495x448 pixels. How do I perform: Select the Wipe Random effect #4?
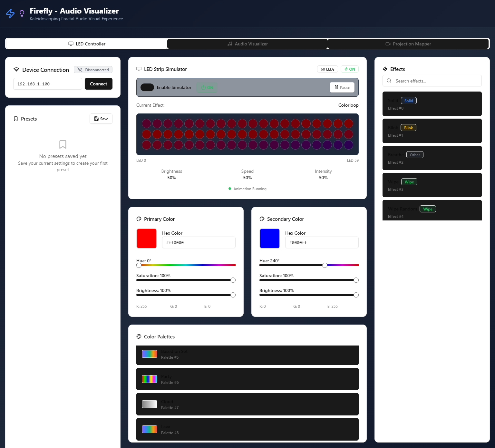click(432, 210)
